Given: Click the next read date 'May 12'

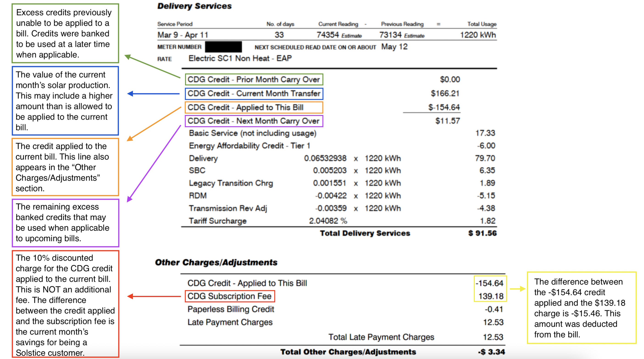Looking at the screenshot, I should [394, 47].
